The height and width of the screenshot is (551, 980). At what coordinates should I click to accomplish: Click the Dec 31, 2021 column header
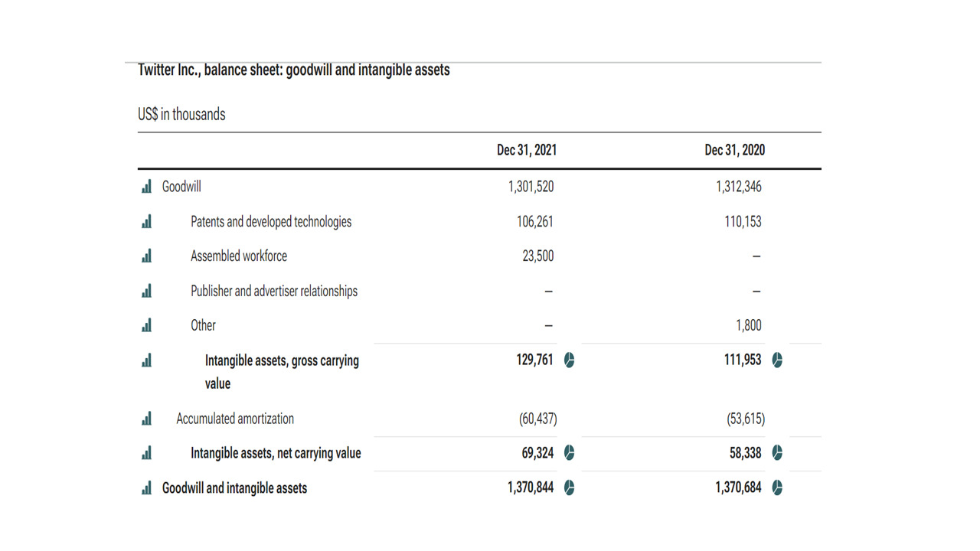coord(527,150)
